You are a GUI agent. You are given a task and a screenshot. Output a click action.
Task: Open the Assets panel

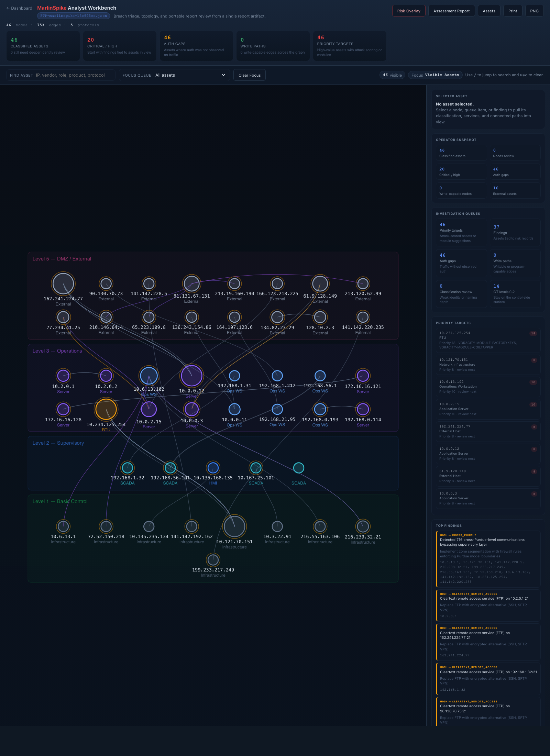(x=488, y=11)
